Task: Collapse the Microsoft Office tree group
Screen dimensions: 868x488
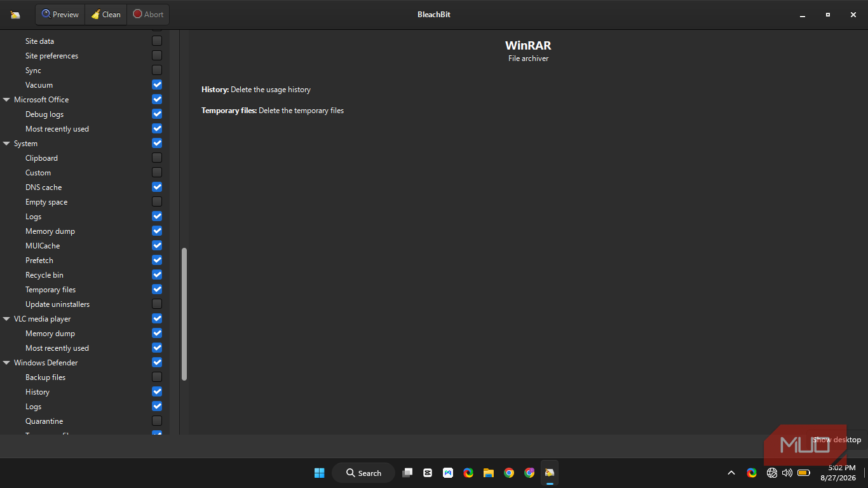Action: [6, 100]
